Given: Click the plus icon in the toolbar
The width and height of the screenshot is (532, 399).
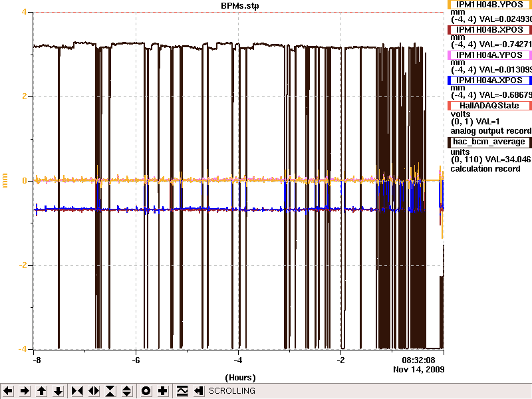Looking at the screenshot, I should [x=162, y=391].
